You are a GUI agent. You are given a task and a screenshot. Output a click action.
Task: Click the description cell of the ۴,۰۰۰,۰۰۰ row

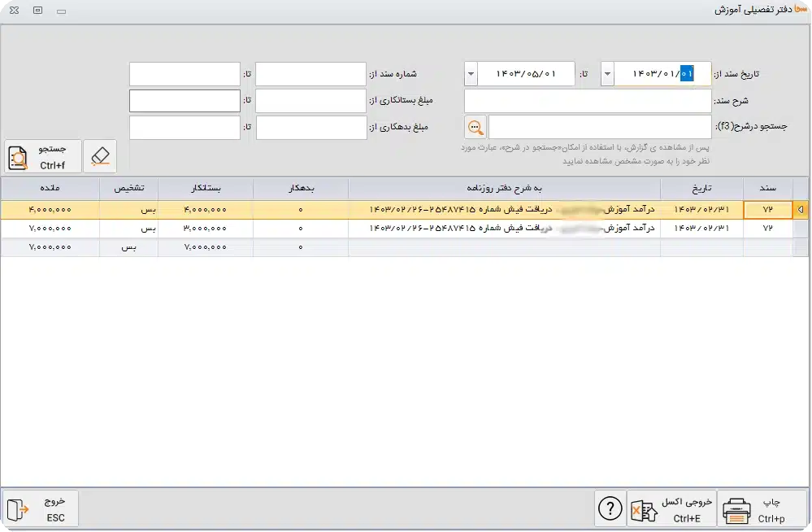(x=505, y=210)
